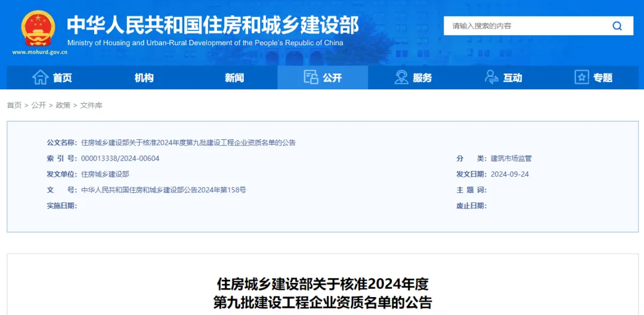Click the document name in 公文名称 row

[188, 143]
